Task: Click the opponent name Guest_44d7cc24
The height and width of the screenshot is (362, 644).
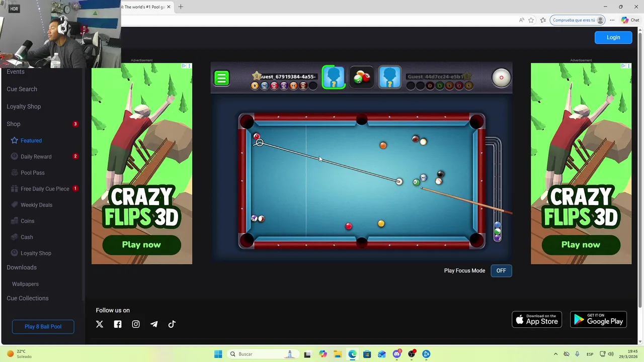Action: 435,76
